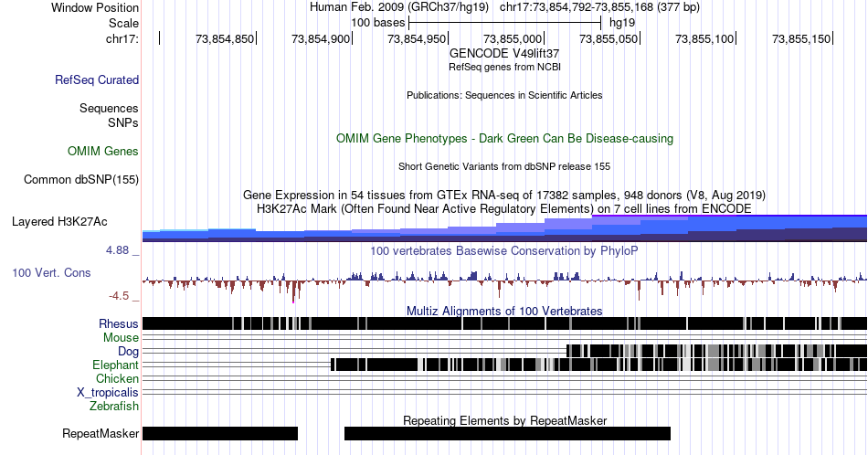This screenshot has height=455, width=868.
Task: Click the 100 bases scale bar
Action: click(x=504, y=23)
